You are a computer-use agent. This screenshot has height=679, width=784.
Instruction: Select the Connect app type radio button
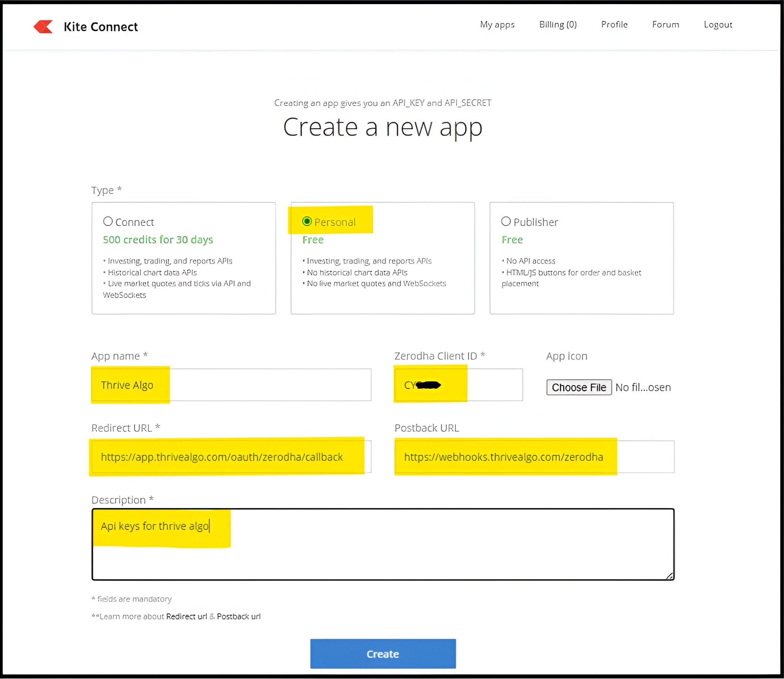[108, 221]
